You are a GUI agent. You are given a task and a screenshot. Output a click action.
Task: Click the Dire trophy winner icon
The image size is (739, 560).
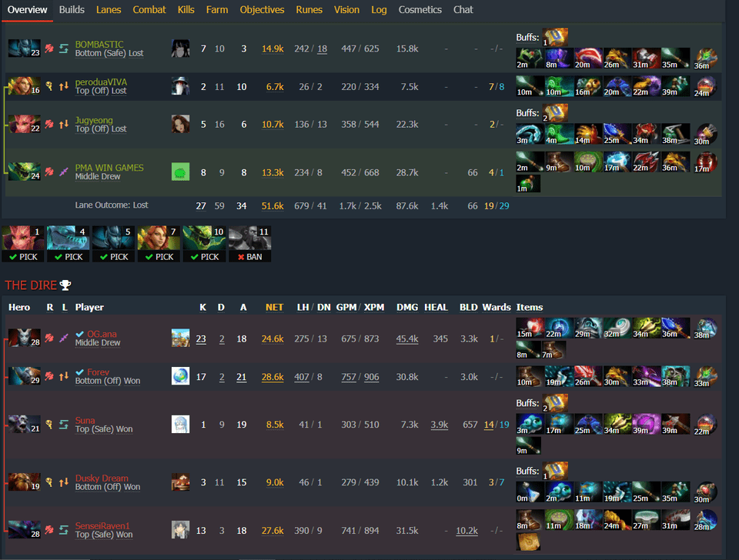[65, 285]
